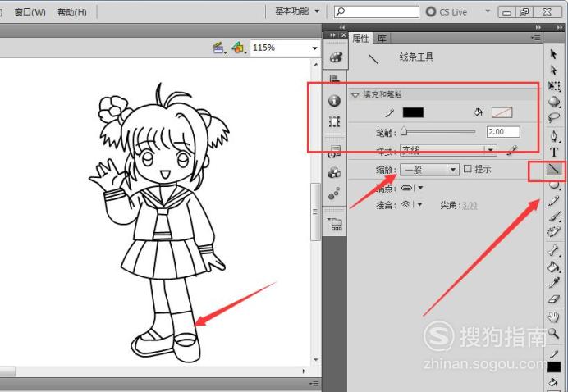Screen dimensions: 568x392
Task: Click the help search field
Action: (377, 11)
